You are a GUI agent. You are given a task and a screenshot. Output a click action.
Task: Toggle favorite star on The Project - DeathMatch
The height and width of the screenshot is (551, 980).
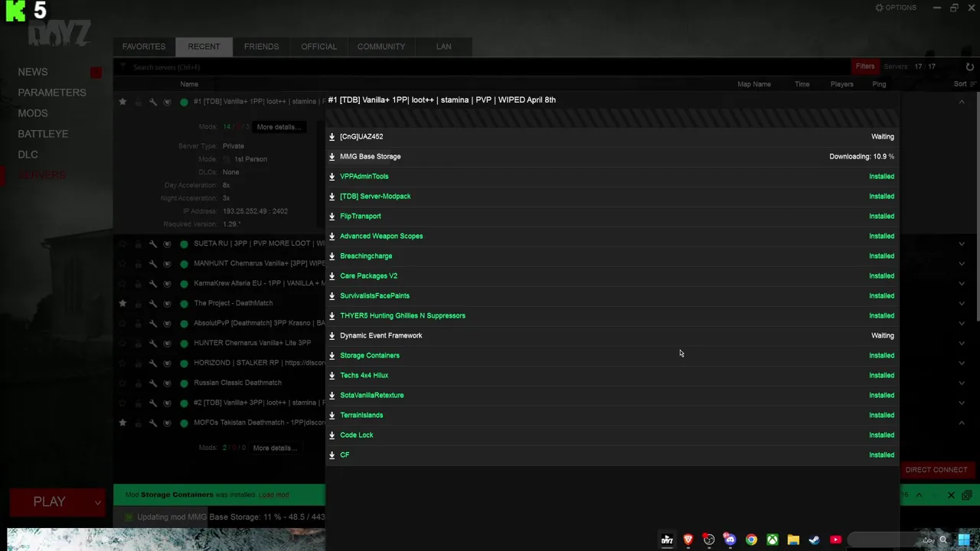coord(122,303)
